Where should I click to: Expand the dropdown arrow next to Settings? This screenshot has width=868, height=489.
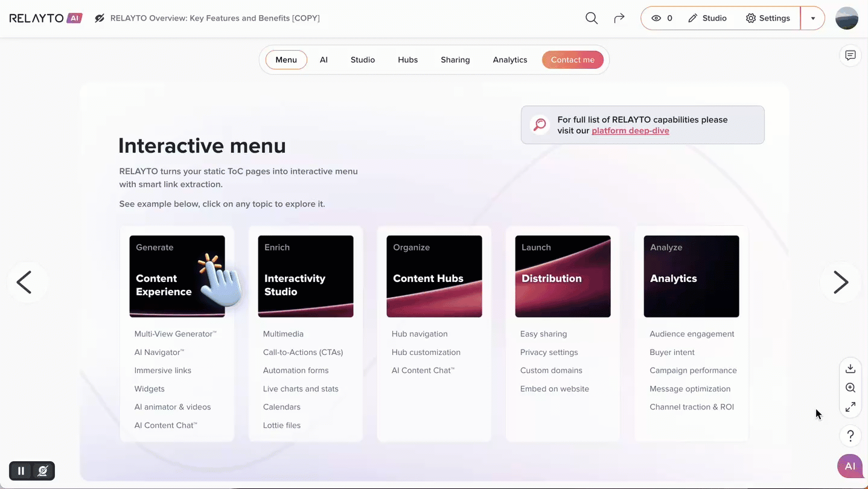(812, 18)
